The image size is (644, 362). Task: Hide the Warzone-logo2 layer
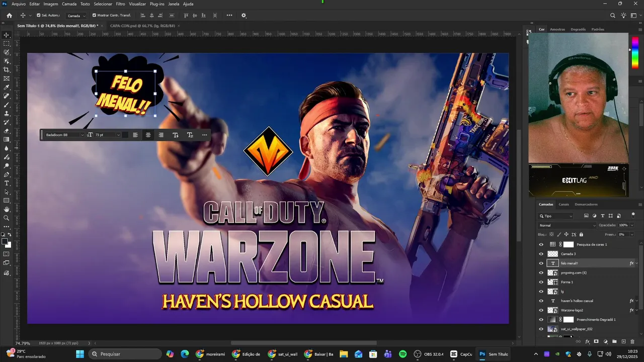tap(541, 310)
